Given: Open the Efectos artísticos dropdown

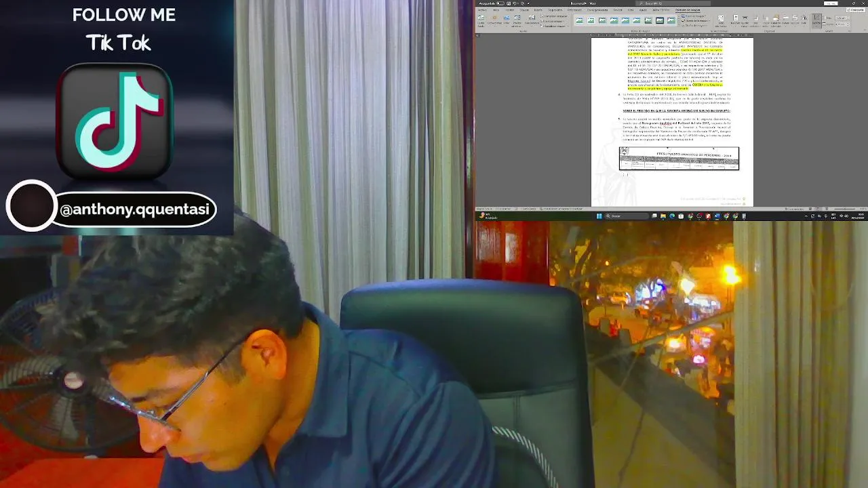Looking at the screenshot, I should (517, 20).
